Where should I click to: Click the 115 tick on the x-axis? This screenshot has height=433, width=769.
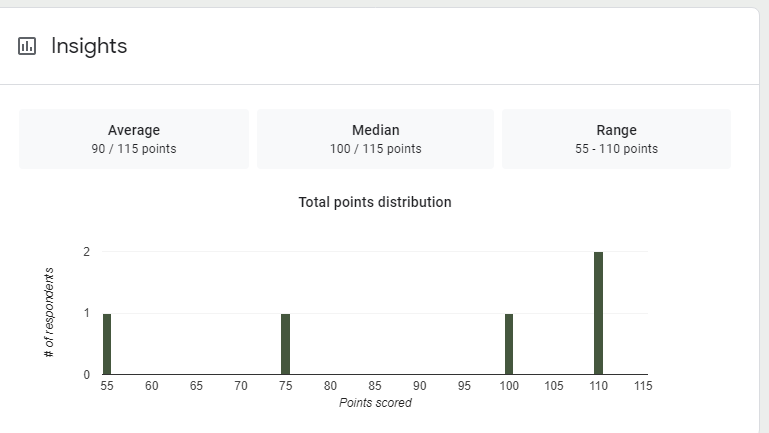[643, 385]
